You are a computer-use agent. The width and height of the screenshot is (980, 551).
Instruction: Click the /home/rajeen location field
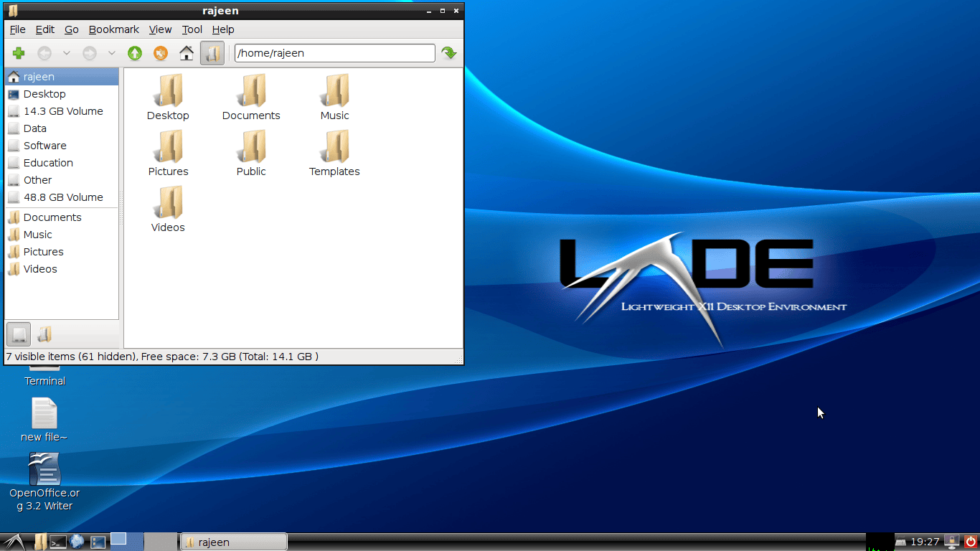335,53
